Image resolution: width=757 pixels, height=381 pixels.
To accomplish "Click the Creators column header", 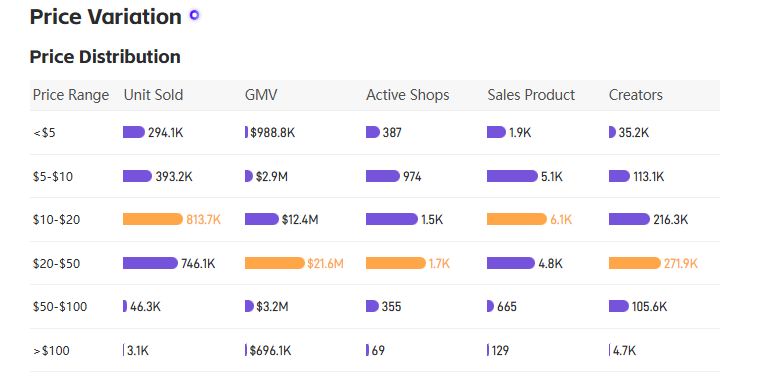I will pos(635,95).
